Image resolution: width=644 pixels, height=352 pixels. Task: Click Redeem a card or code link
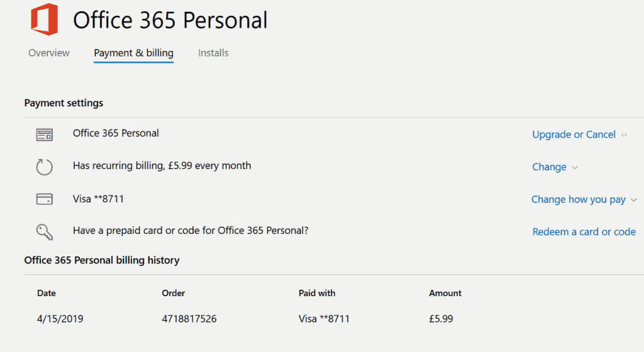pos(584,232)
